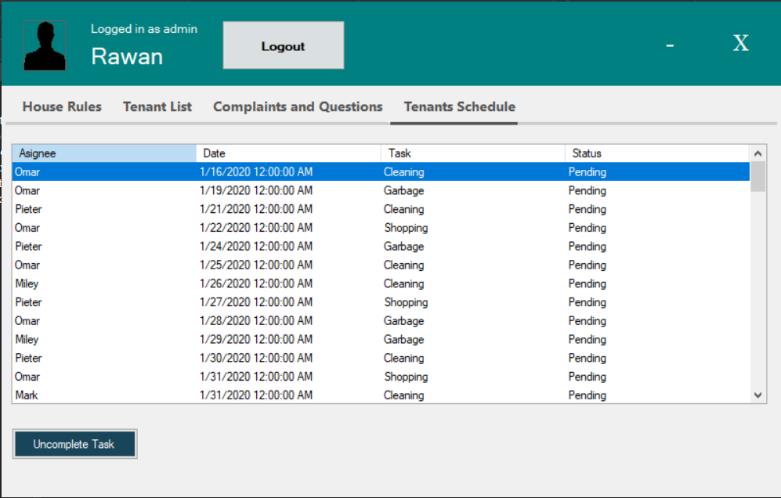Click the user profile avatar silhouette

click(45, 46)
